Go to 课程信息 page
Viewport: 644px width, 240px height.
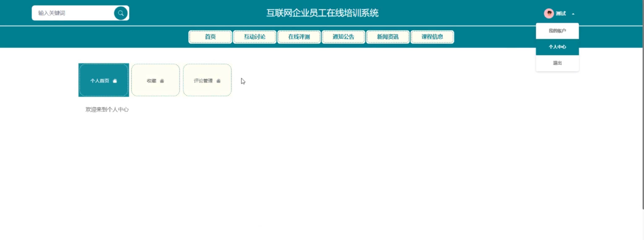(x=432, y=37)
